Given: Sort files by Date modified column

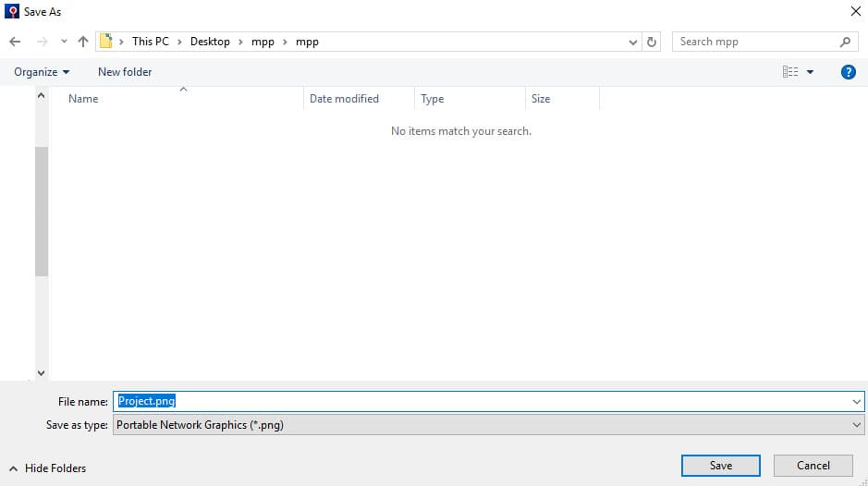Looking at the screenshot, I should [x=344, y=99].
